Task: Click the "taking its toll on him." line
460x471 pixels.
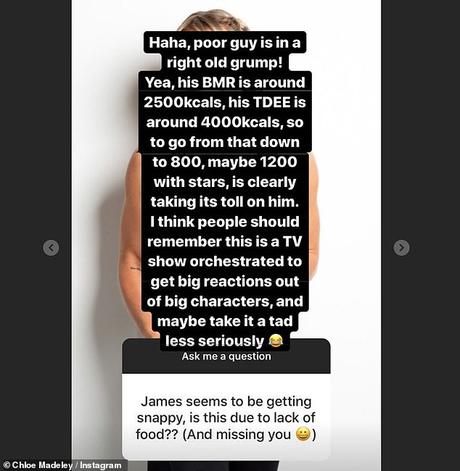Action: pyautogui.click(x=225, y=202)
